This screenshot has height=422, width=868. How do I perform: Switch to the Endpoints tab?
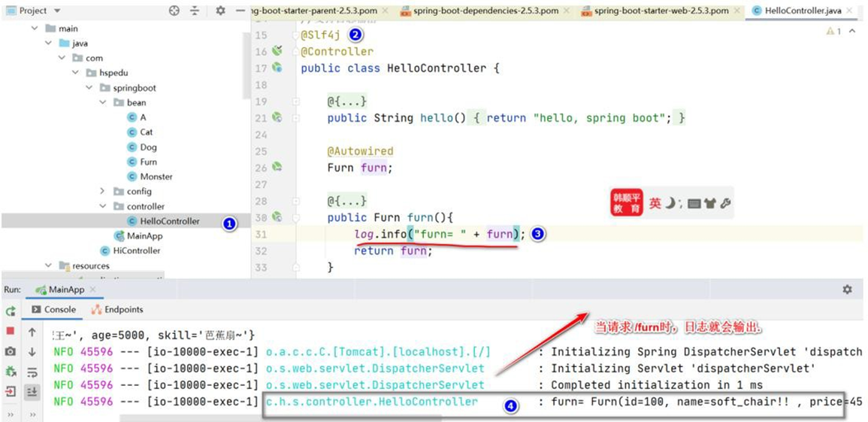click(x=117, y=309)
